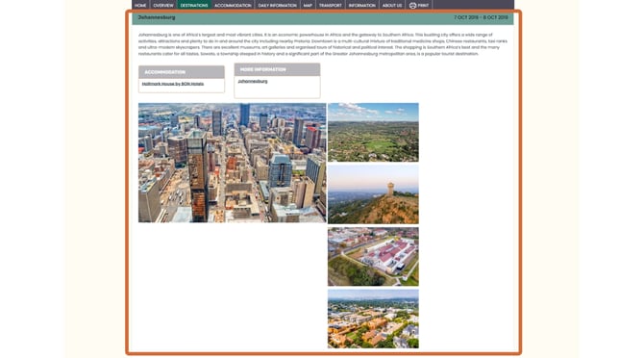The image size is (644, 358).
Task: Click the Accommodation box header
Action: [182, 72]
